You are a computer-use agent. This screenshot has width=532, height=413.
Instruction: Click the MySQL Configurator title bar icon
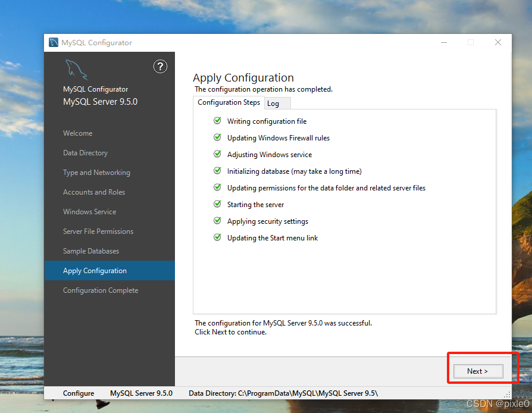pos(54,42)
